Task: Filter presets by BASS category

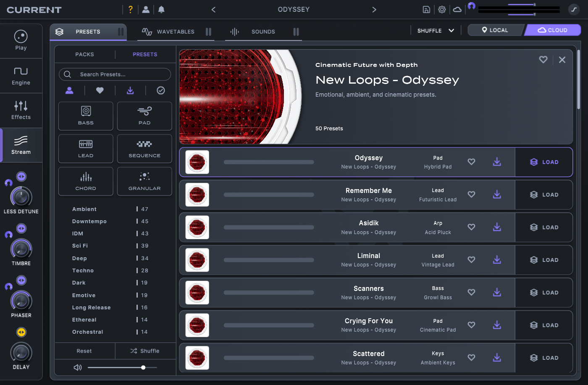Action: click(86, 116)
